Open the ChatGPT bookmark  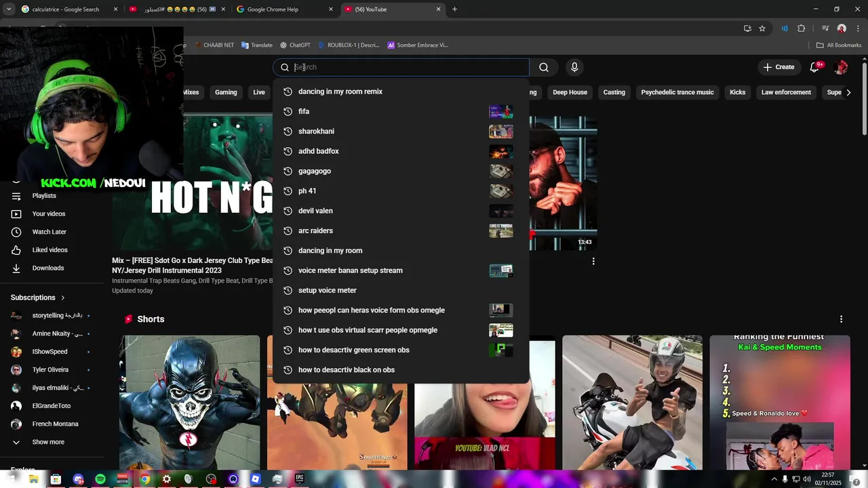tap(295, 45)
